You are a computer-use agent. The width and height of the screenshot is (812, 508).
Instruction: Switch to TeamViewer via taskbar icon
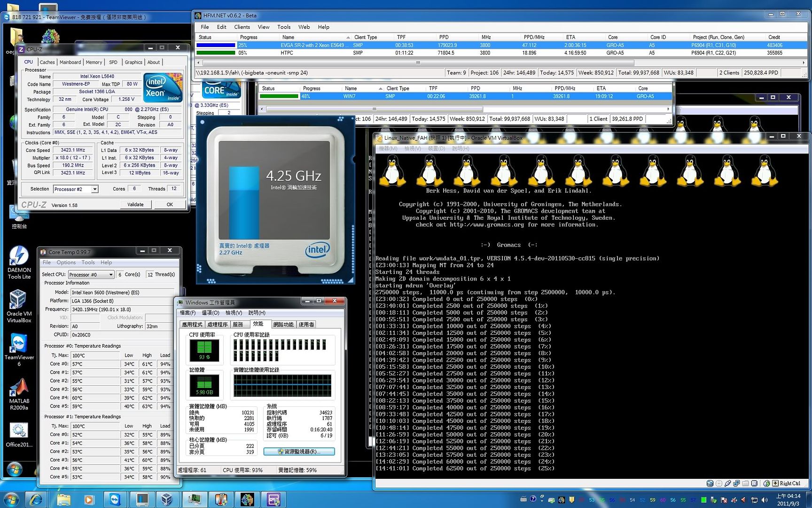point(115,499)
